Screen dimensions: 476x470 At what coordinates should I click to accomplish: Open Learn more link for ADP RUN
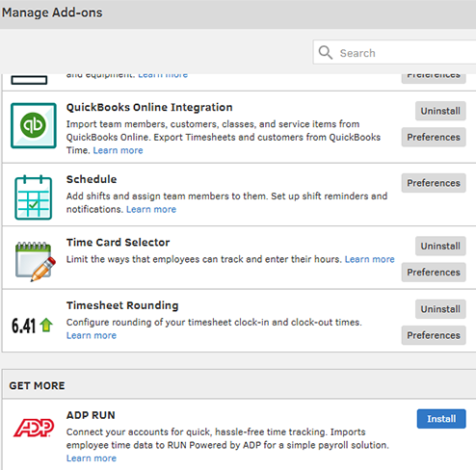[x=92, y=458]
